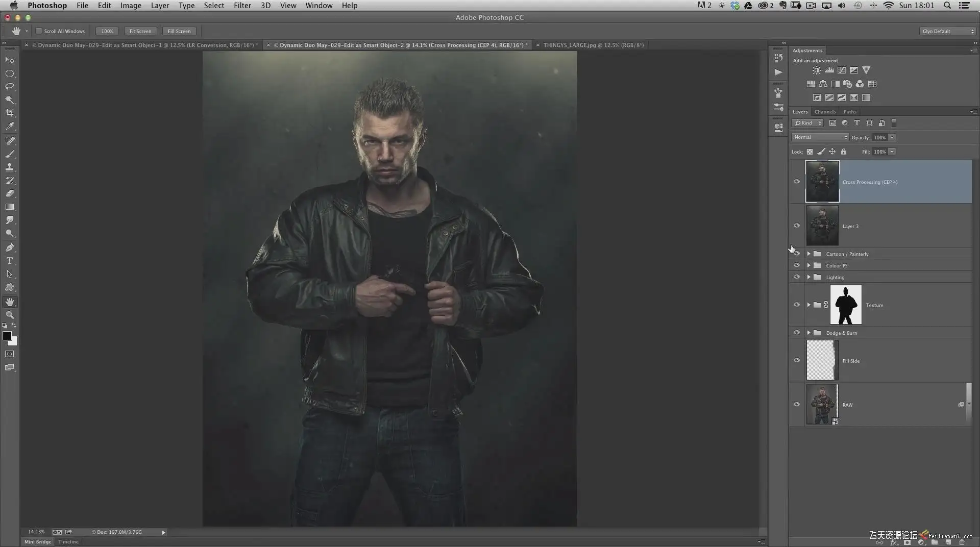Expand the Colour PS layer group
The image size is (980, 547).
(x=808, y=265)
